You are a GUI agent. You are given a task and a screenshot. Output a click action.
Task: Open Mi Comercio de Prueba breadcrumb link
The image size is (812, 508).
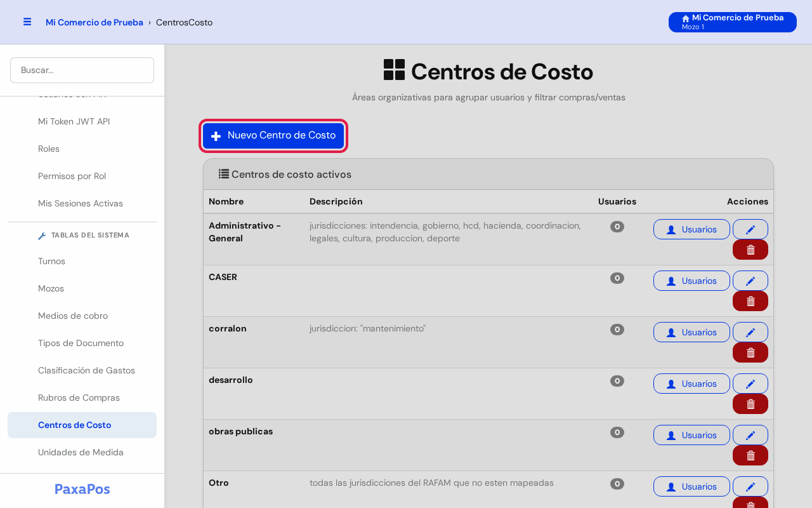[95, 22]
